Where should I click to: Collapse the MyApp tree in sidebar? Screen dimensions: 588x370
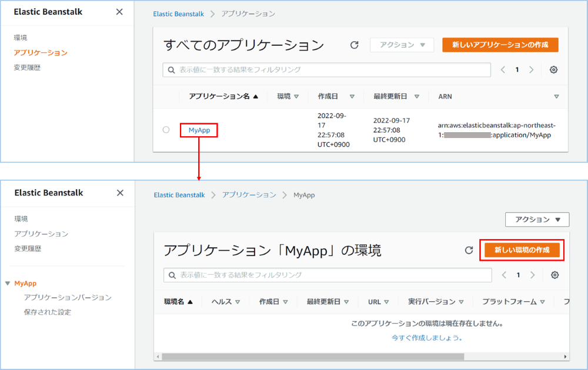pyautogui.click(x=8, y=283)
